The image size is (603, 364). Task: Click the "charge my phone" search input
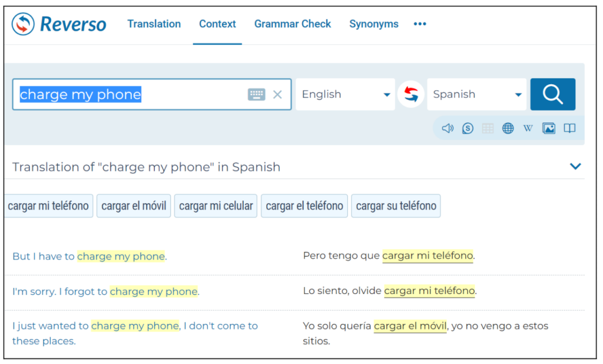(130, 95)
